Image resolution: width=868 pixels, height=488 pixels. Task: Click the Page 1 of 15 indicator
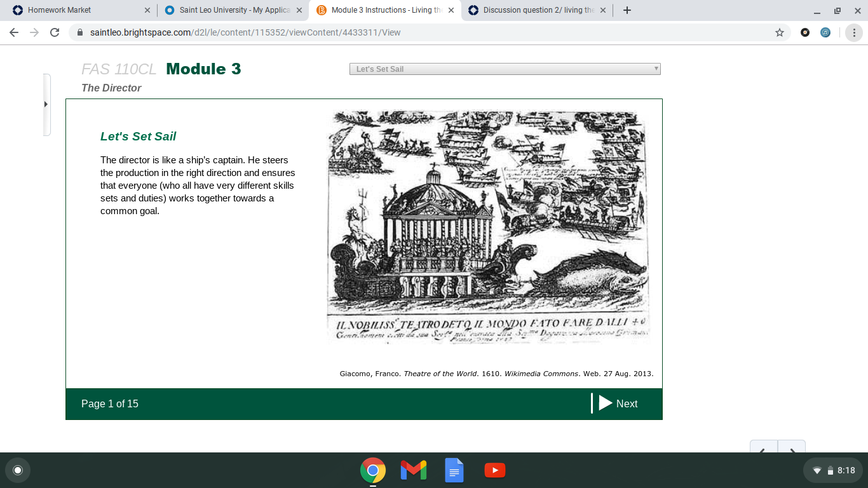click(x=110, y=403)
